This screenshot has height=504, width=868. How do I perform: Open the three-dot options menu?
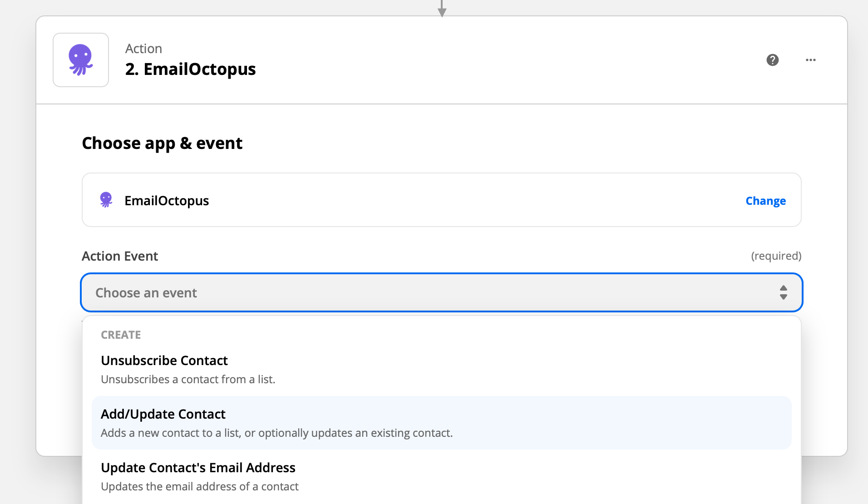click(x=811, y=59)
